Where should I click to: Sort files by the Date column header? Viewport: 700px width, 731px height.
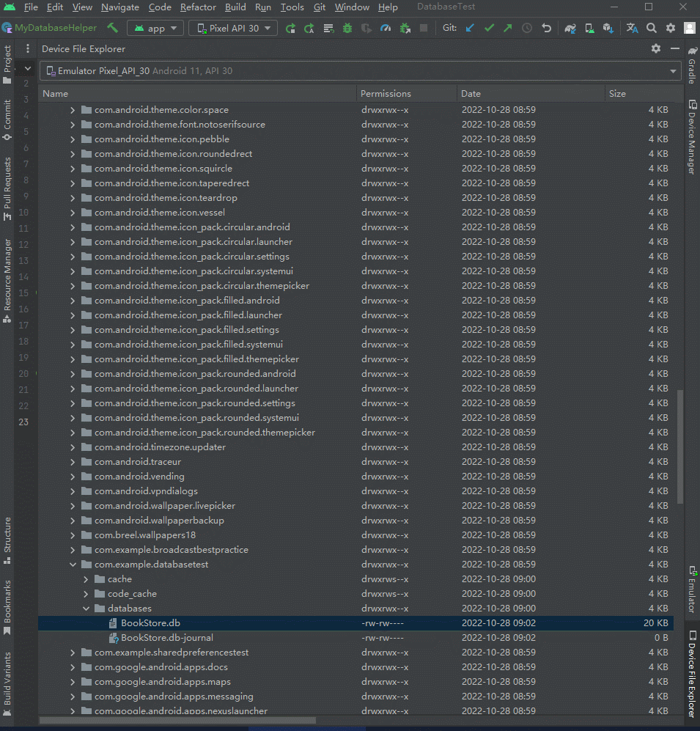coord(471,94)
